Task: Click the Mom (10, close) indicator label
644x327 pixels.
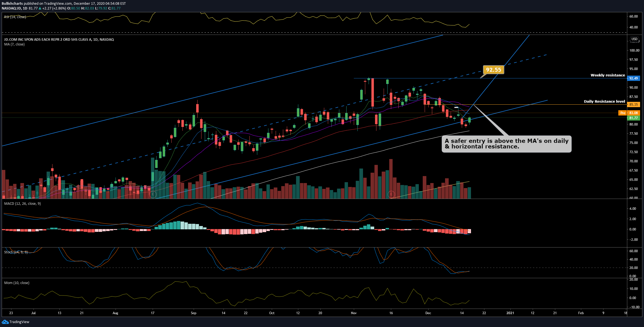Action: point(17,283)
